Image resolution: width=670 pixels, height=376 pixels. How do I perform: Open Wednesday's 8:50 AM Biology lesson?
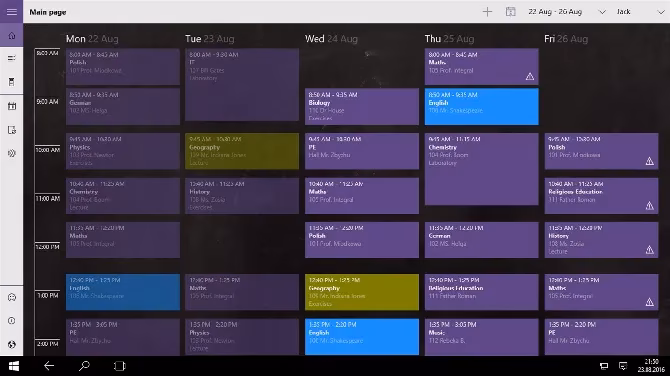pyautogui.click(x=362, y=106)
